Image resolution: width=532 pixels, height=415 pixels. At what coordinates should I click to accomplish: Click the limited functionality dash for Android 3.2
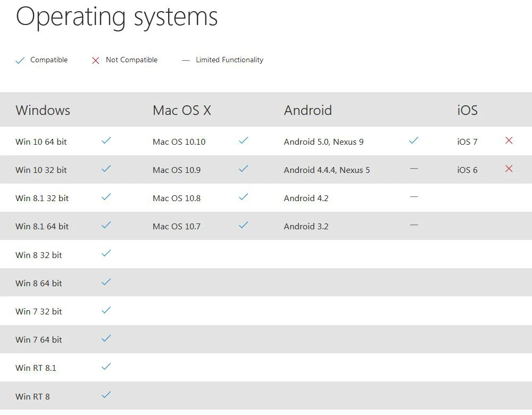[414, 225]
